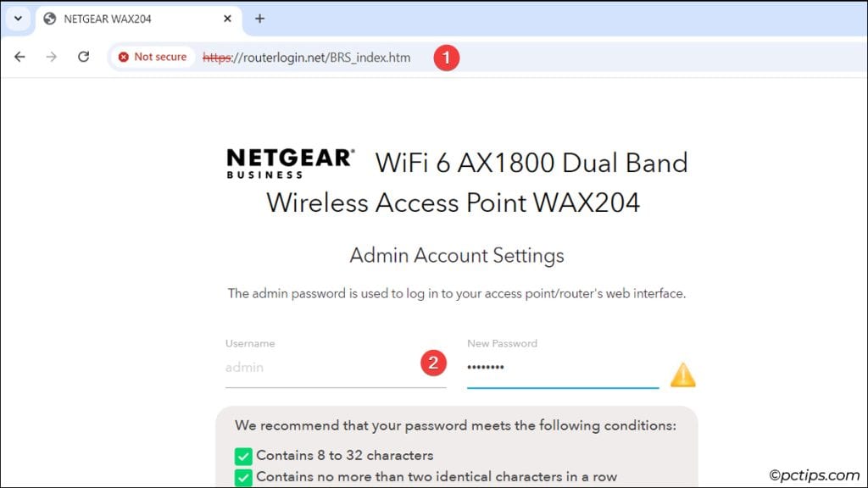Screen dimensions: 868x488
Task: Open a new browser tab with the plus button
Action: tap(259, 18)
